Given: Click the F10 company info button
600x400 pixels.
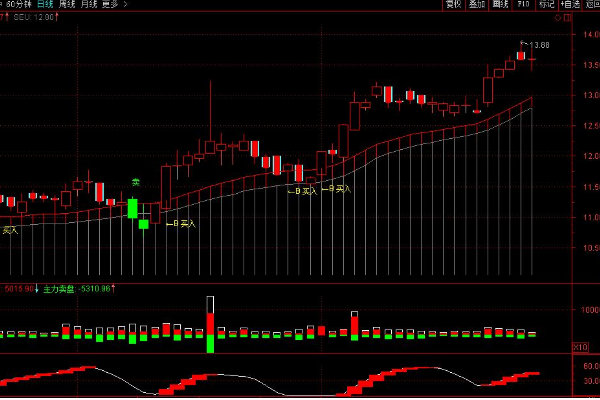Looking at the screenshot, I should tap(524, 5).
